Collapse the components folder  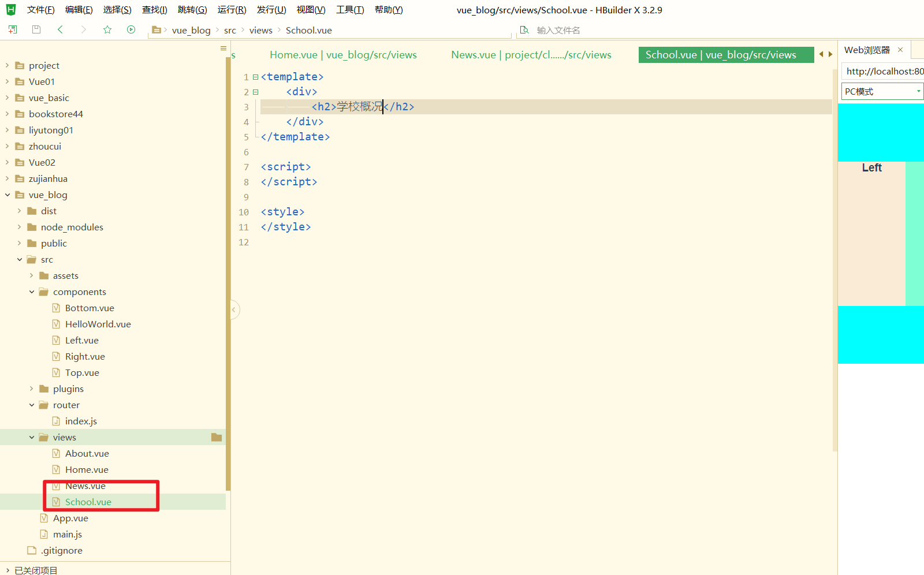[x=32, y=292]
